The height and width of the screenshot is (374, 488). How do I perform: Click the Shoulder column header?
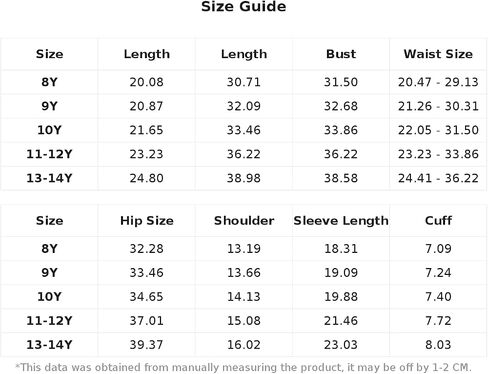click(244, 221)
